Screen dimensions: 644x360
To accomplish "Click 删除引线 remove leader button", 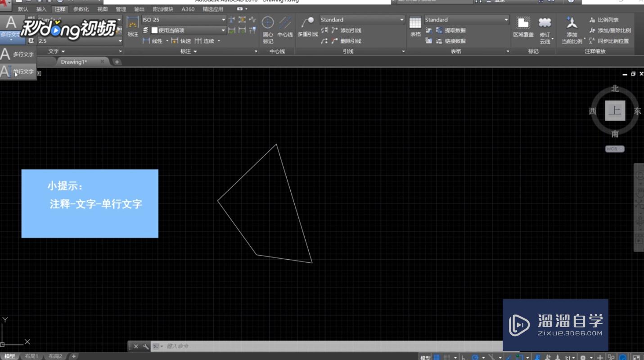I will [347, 41].
